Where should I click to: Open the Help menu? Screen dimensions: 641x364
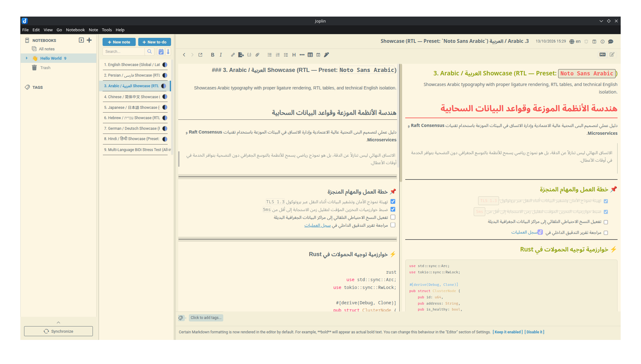120,30
